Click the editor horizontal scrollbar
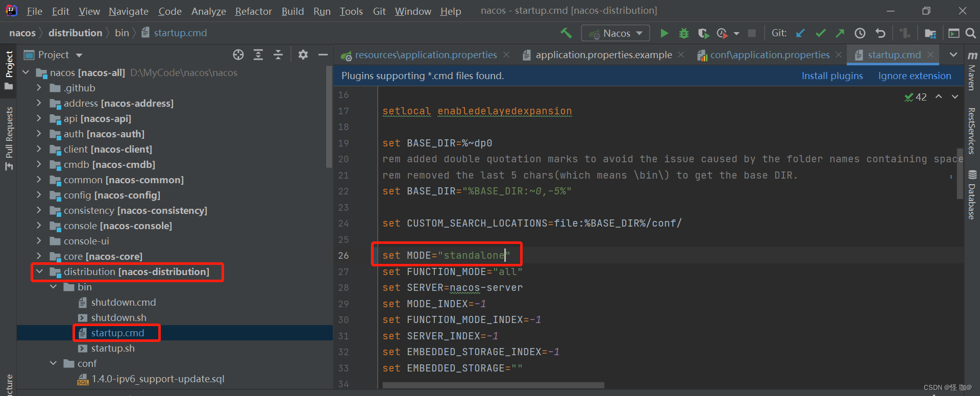The height and width of the screenshot is (396, 980). 493,385
